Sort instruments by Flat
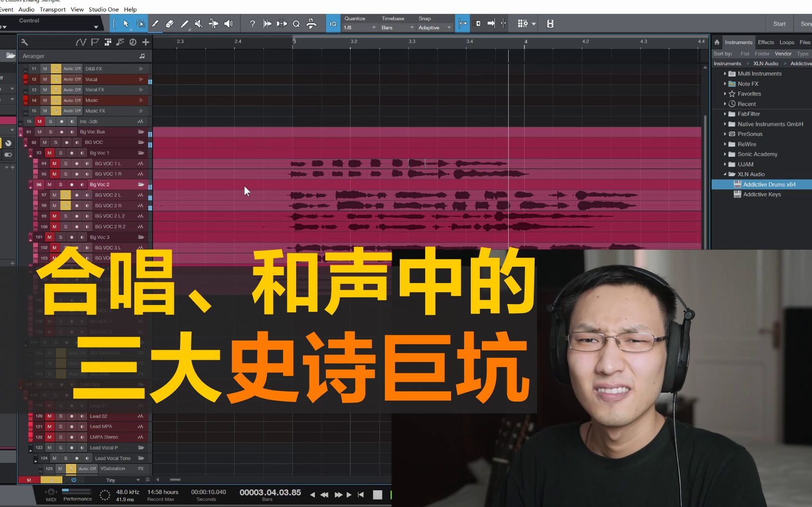Image resolution: width=812 pixels, height=507 pixels. 745,54
